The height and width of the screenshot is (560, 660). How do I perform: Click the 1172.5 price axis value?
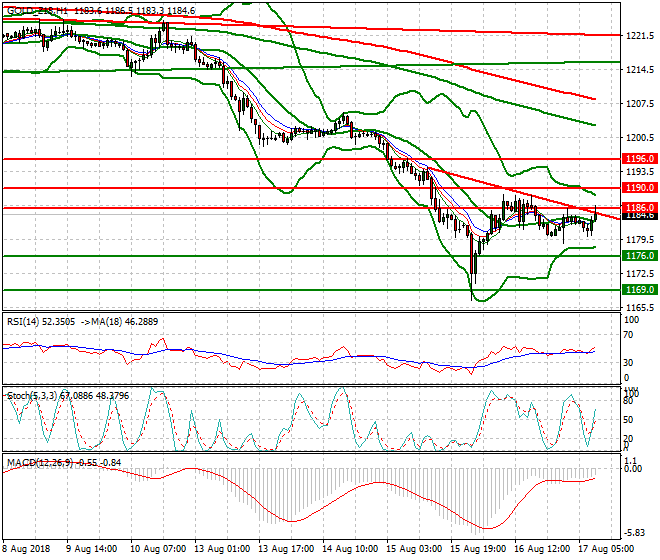pos(640,274)
